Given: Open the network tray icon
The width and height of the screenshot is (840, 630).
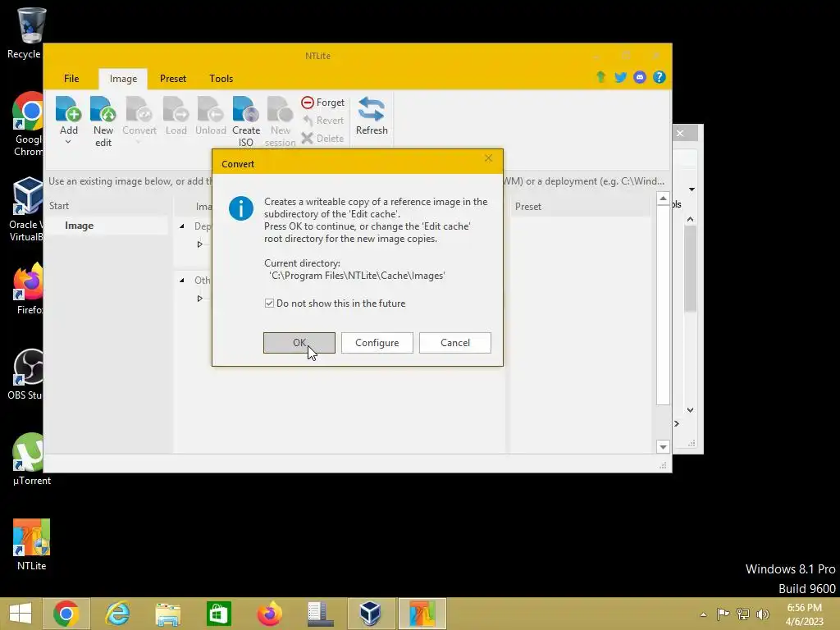Looking at the screenshot, I should (743, 614).
